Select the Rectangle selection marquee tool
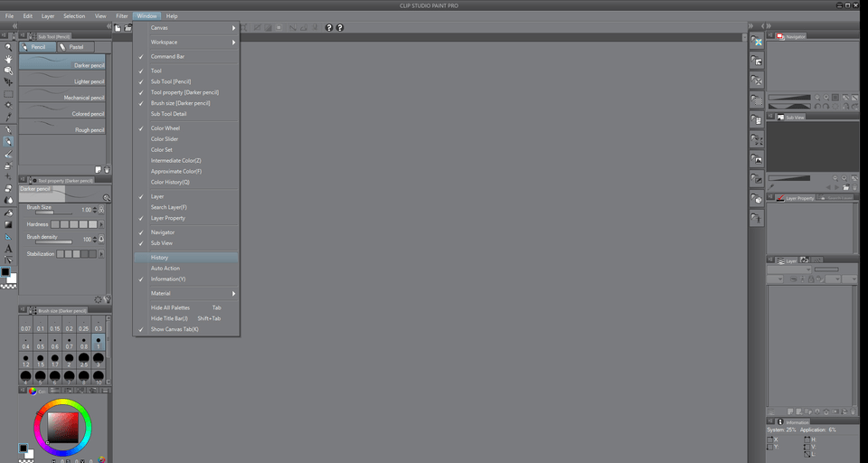 coord(8,94)
